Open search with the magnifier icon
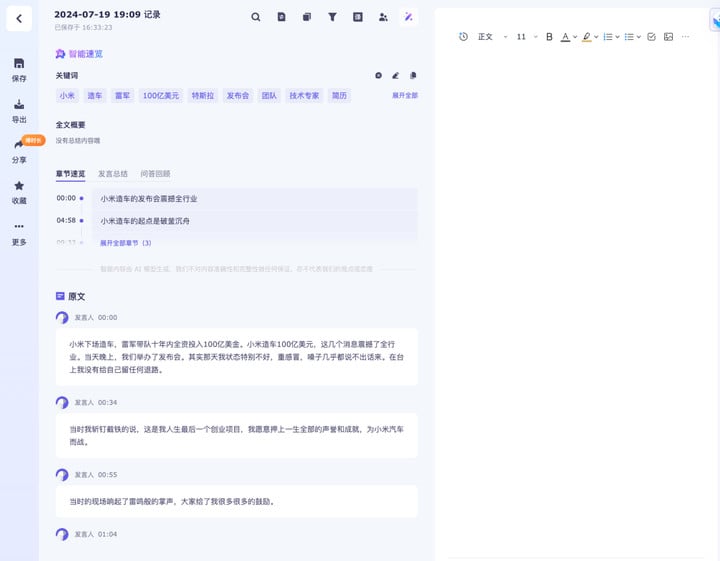 256,17
